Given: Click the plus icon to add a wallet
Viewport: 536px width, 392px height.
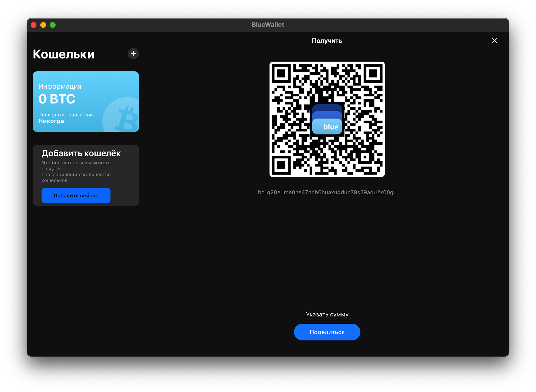Looking at the screenshot, I should (134, 54).
